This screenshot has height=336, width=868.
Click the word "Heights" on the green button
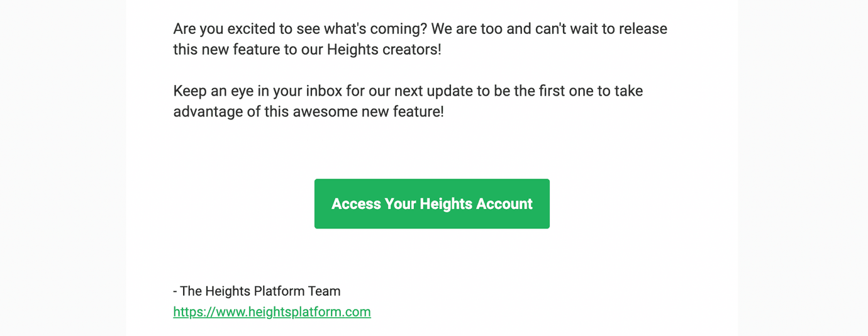(x=446, y=204)
